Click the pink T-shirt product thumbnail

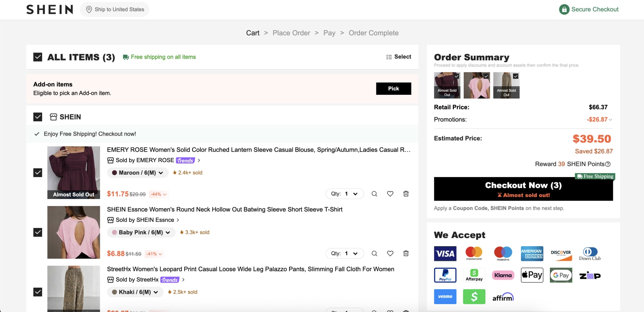point(74,232)
